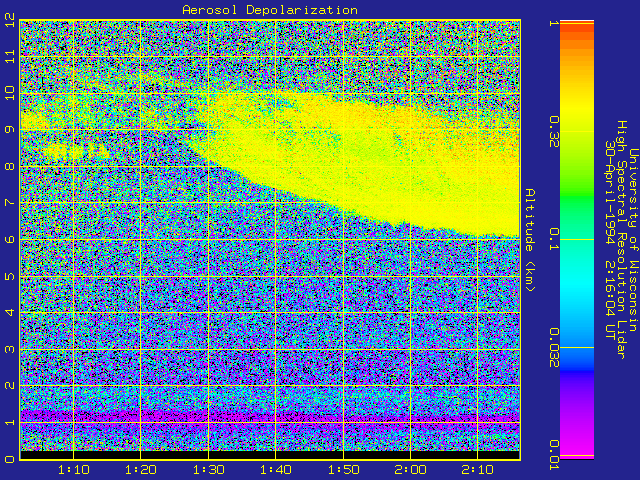The image size is (640, 480).
Task: Click the altitude 11 axis label
Action: point(10,56)
